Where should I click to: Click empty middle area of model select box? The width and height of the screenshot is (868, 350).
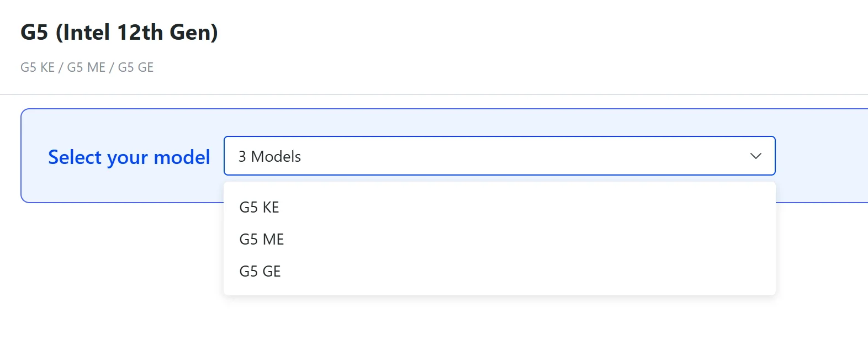[497, 156]
